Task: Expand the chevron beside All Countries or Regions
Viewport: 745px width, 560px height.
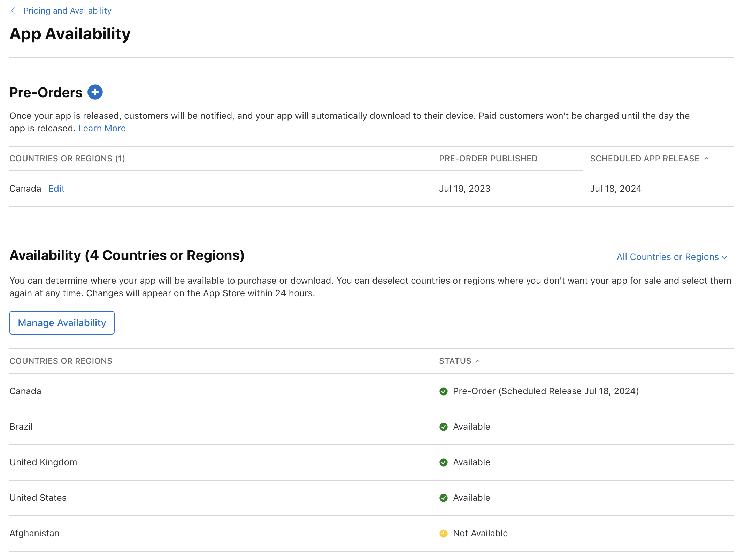Action: click(x=724, y=258)
